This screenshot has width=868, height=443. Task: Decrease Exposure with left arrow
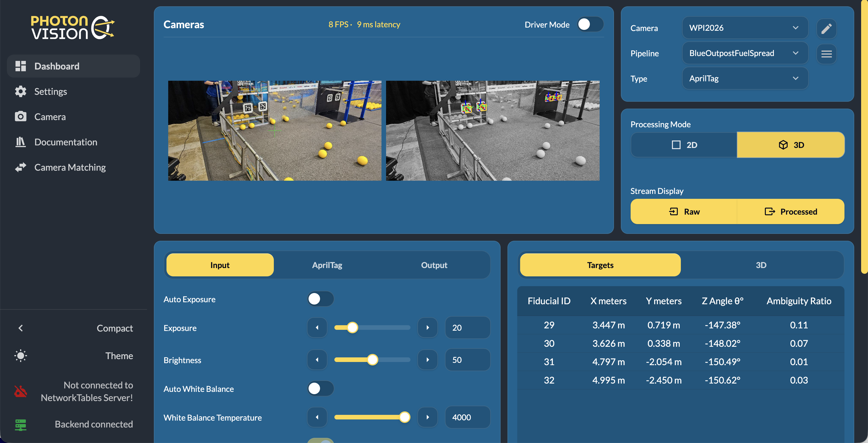(x=317, y=327)
